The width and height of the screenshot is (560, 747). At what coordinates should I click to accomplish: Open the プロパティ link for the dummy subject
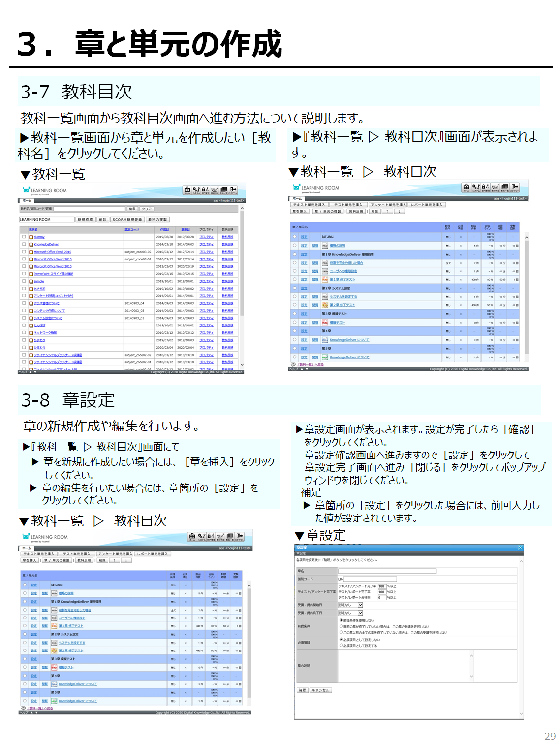click(x=206, y=237)
